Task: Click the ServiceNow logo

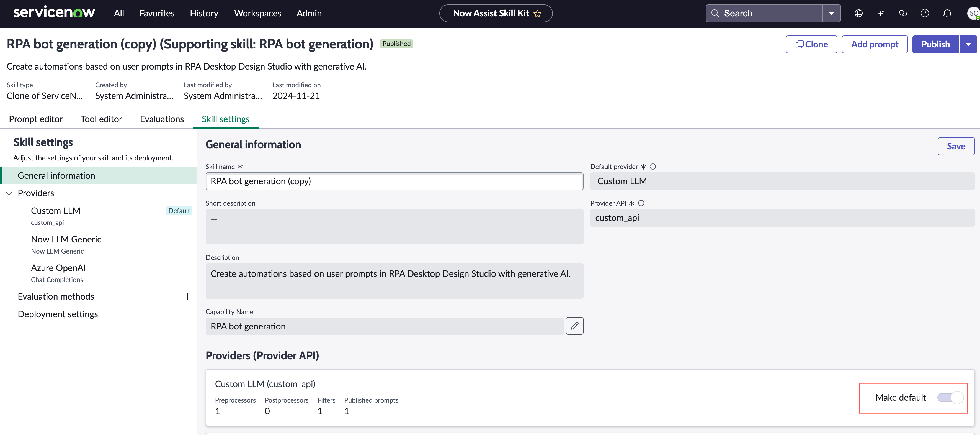Action: pos(54,12)
